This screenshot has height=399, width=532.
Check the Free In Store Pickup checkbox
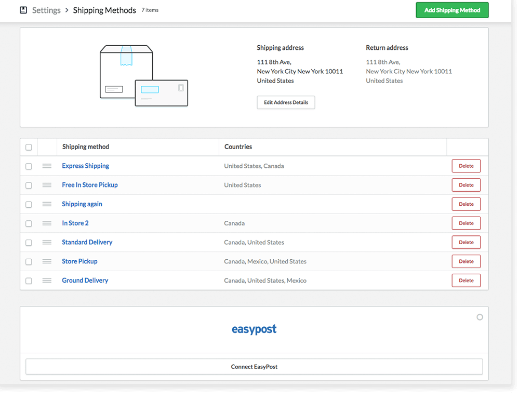29,185
